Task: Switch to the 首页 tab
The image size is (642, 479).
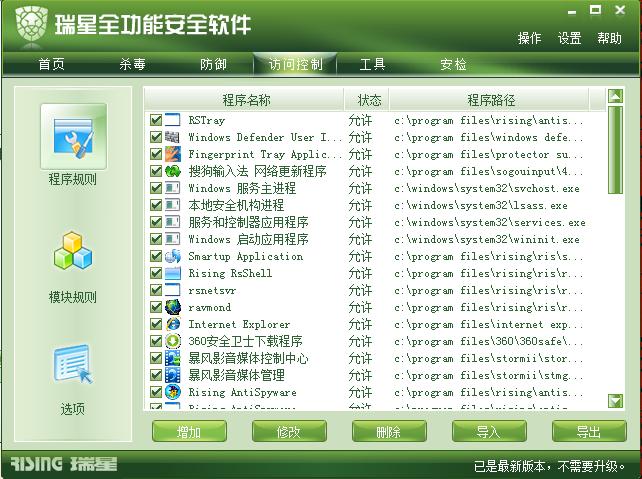Action: tap(52, 64)
